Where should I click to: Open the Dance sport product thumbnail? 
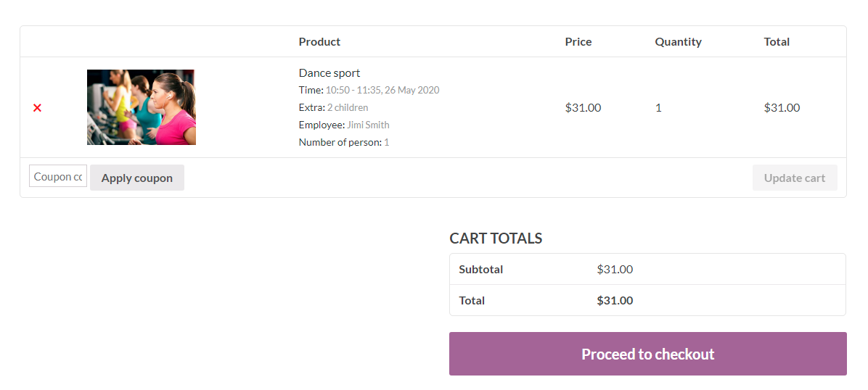[141, 107]
